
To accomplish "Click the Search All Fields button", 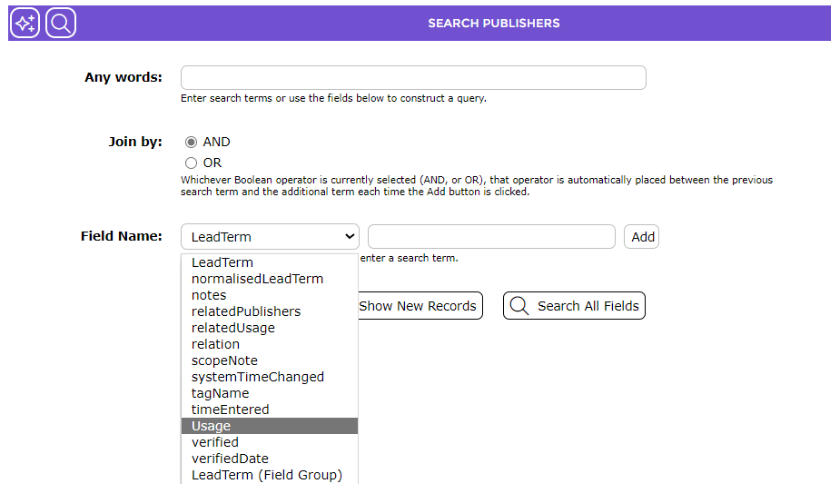I will pyautogui.click(x=574, y=306).
